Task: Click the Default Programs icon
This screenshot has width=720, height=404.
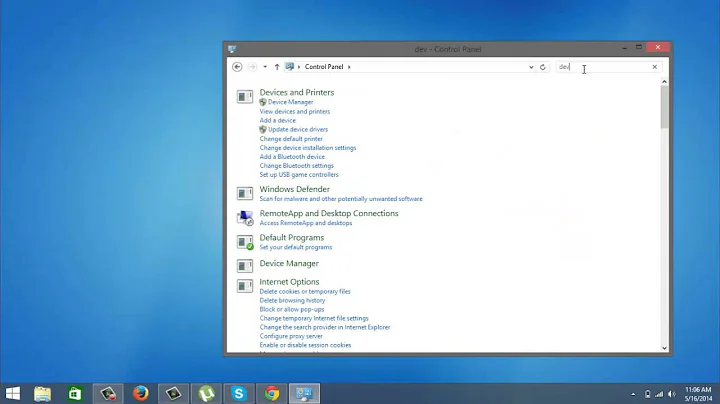Action: (x=245, y=242)
